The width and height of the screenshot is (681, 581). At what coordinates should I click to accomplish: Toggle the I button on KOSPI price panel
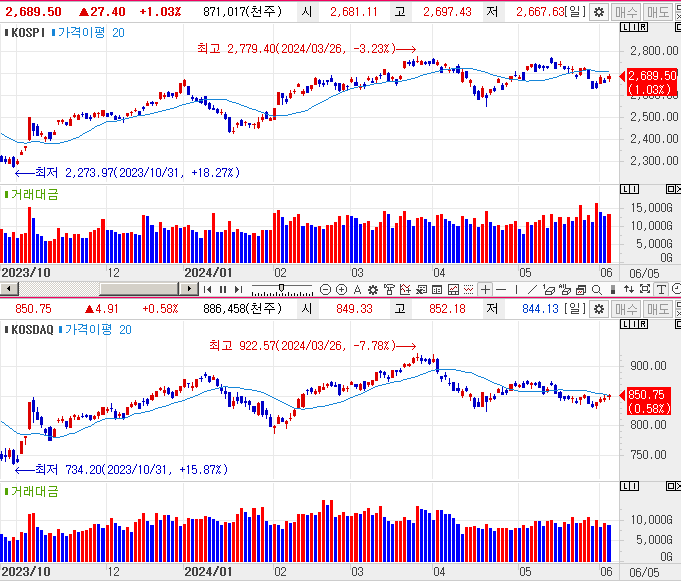coord(634,27)
